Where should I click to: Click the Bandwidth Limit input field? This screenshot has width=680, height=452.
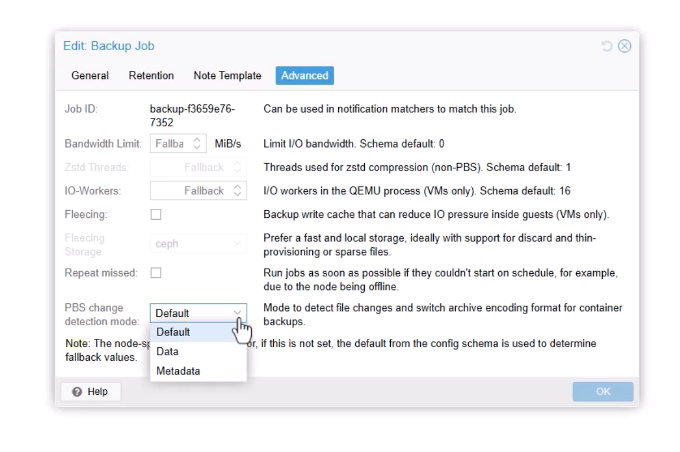(170, 144)
